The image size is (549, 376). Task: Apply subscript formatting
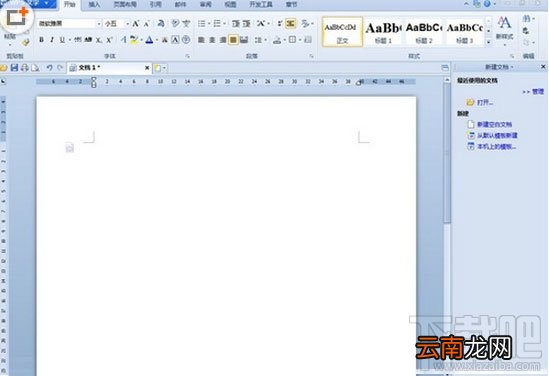(98, 40)
